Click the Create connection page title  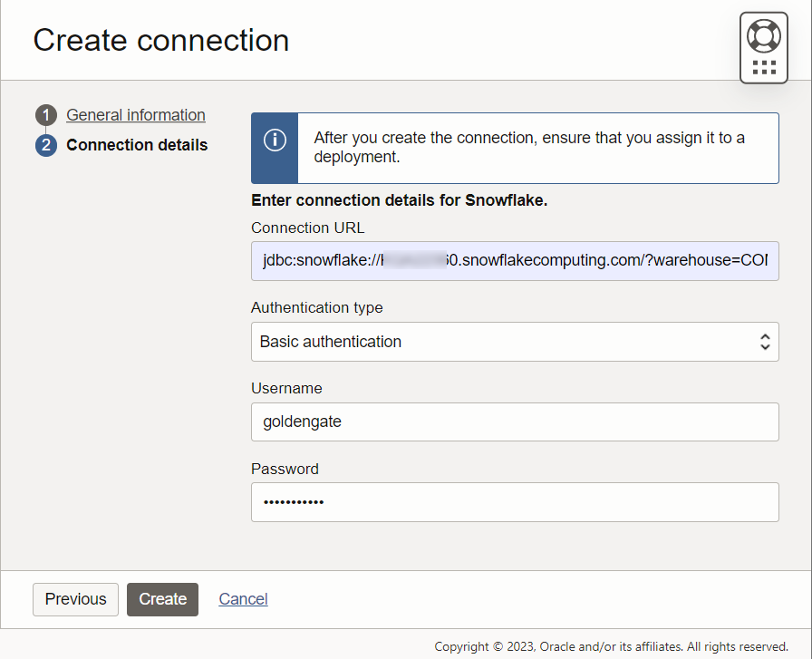pos(160,40)
